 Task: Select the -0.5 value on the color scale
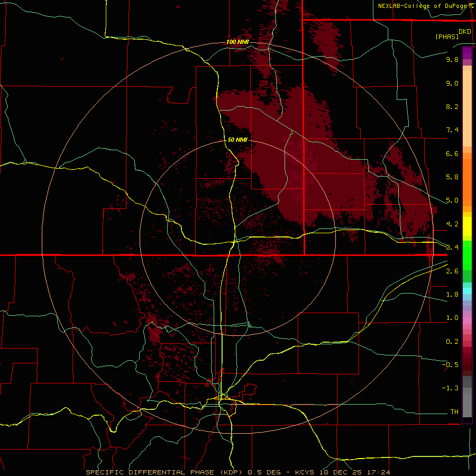[450, 365]
